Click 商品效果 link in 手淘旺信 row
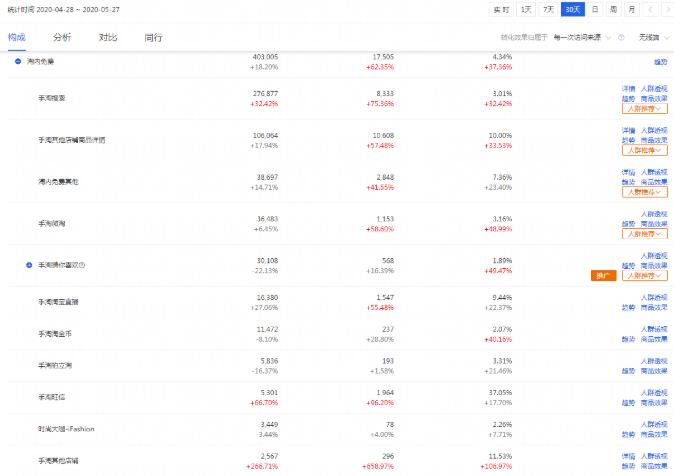Image resolution: width=674 pixels, height=476 pixels. pos(654,403)
